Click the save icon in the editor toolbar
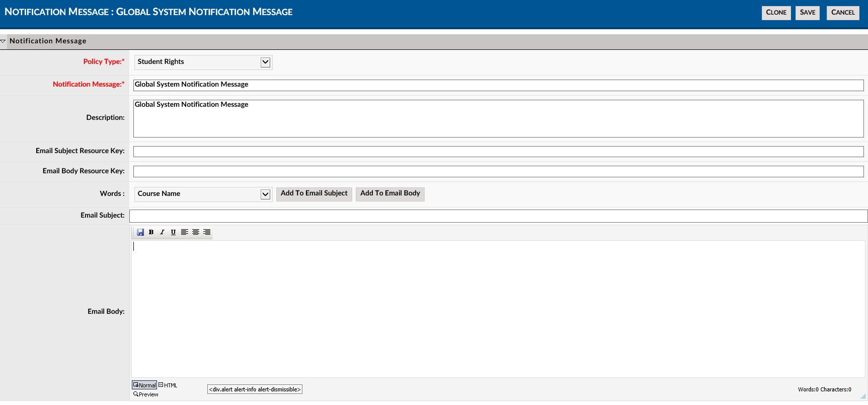Image resolution: width=868 pixels, height=405 pixels. point(140,232)
